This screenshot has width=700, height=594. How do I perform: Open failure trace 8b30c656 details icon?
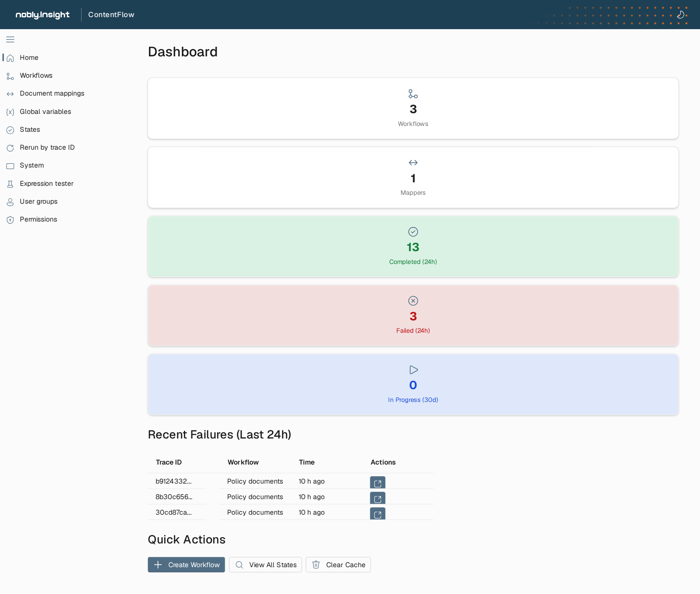tap(378, 498)
